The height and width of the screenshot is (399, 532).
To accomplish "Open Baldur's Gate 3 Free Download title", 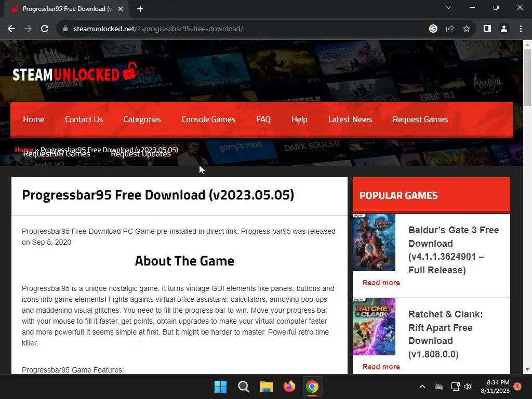I will [454, 250].
